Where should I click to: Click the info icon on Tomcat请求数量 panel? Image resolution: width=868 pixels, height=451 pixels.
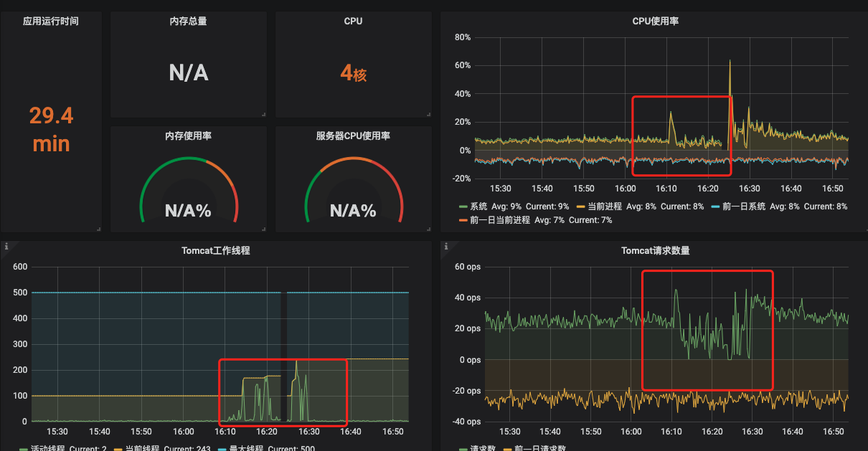pos(445,246)
